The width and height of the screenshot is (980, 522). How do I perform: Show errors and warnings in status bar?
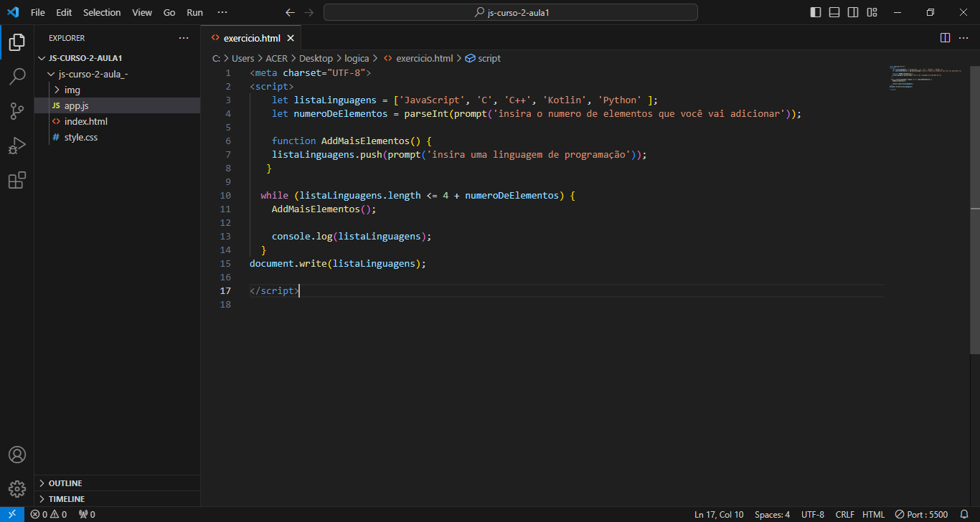point(49,514)
